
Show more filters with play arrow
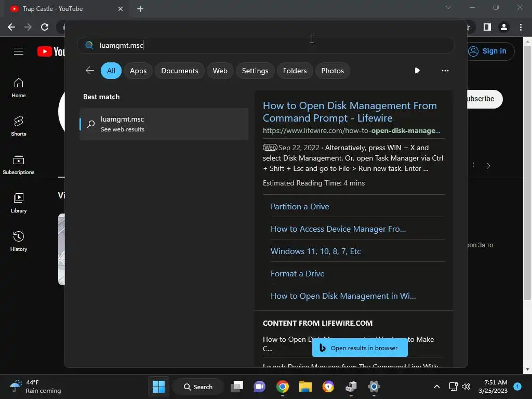[417, 71]
